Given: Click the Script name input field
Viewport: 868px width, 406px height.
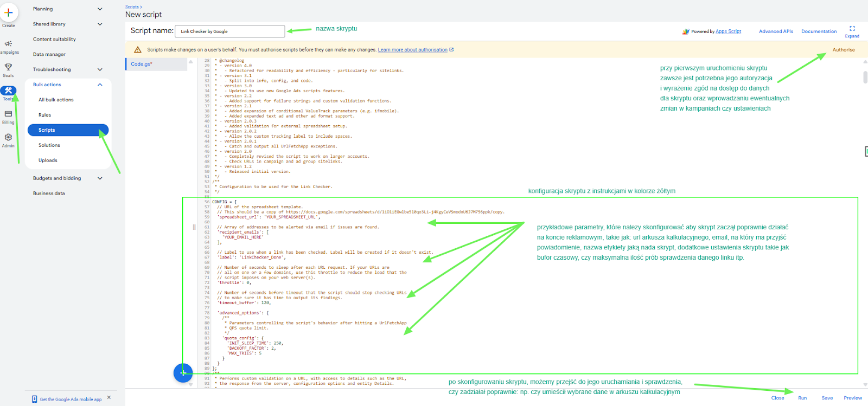Looking at the screenshot, I should (230, 31).
